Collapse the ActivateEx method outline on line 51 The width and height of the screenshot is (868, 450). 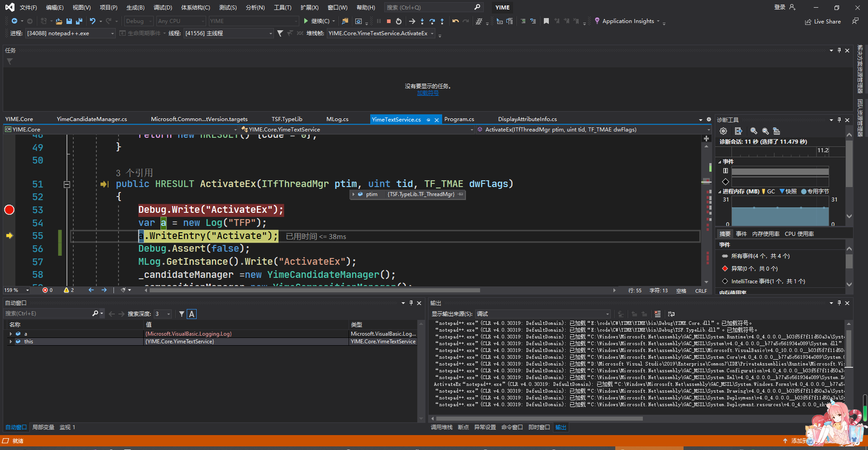tap(66, 184)
